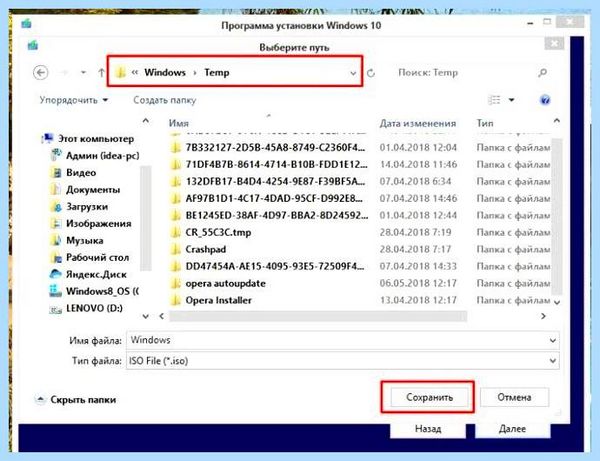Screen dimensions: 600x461
Task: Close the Выберите путь dialog
Action: (x=554, y=43)
